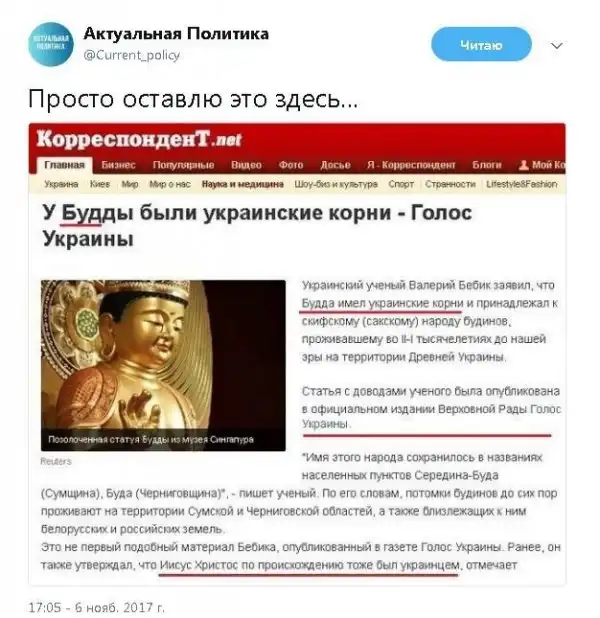Toggle the Читаю follow button
This screenshot has width=600, height=618.
481,45
